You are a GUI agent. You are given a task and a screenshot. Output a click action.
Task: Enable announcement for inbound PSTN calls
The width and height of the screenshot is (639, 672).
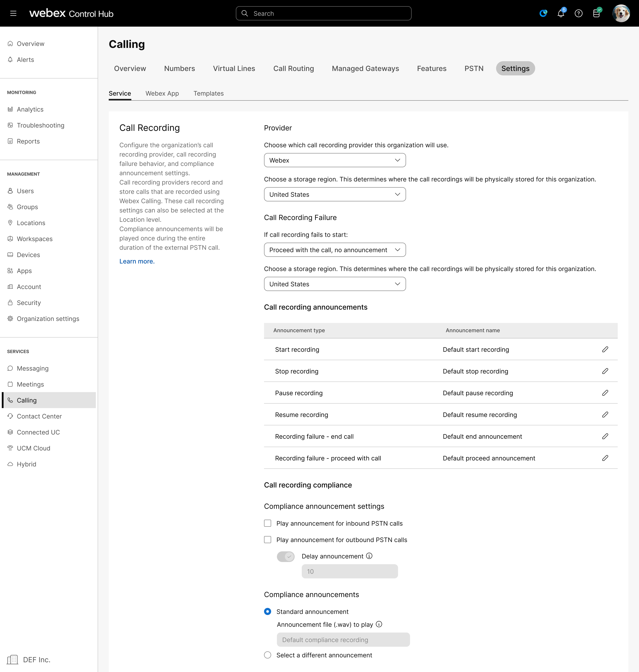(268, 523)
